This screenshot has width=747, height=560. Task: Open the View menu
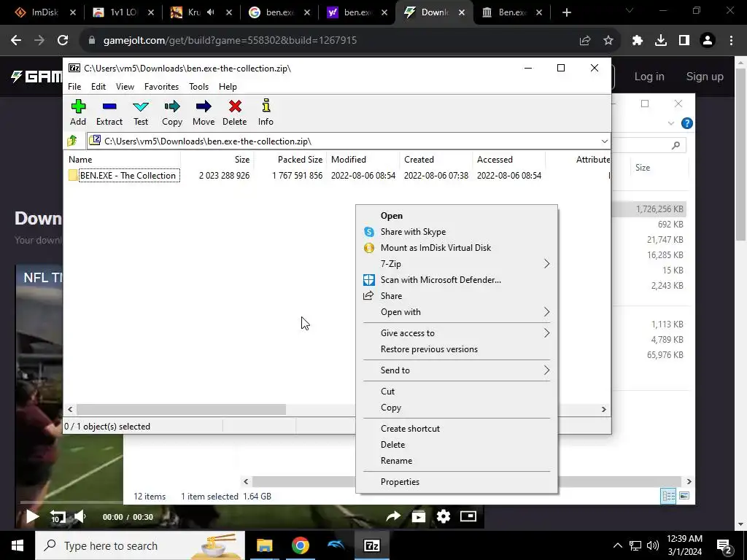coord(125,87)
